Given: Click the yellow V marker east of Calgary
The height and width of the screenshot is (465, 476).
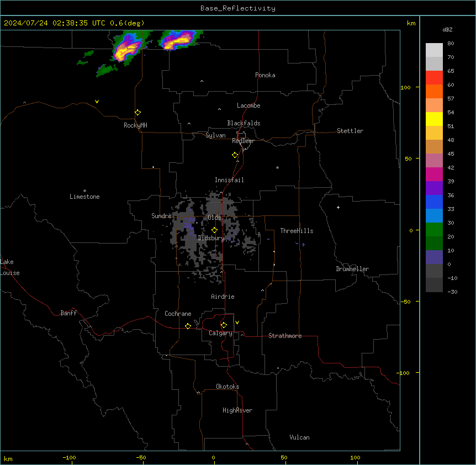Looking at the screenshot, I should [237, 323].
